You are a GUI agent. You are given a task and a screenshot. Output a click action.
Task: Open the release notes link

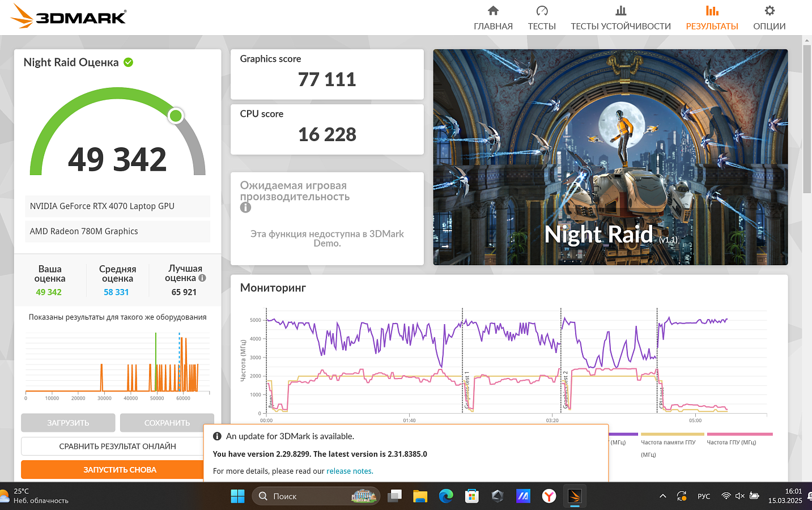click(x=350, y=471)
